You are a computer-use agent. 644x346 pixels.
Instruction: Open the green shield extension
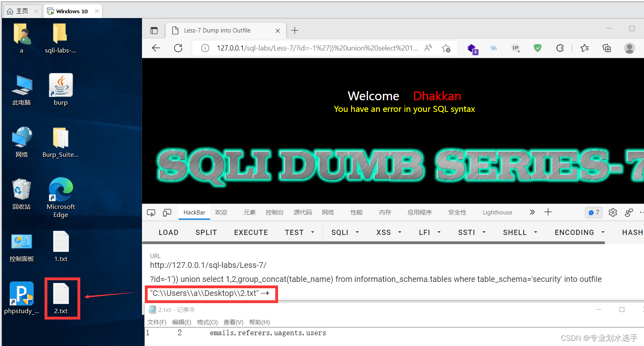[538, 48]
